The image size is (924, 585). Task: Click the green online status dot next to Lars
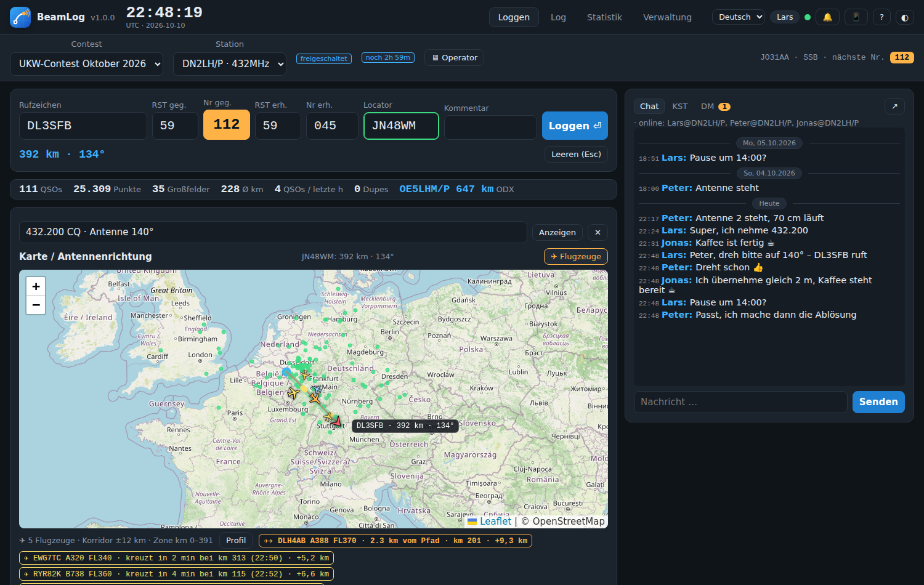(x=808, y=17)
